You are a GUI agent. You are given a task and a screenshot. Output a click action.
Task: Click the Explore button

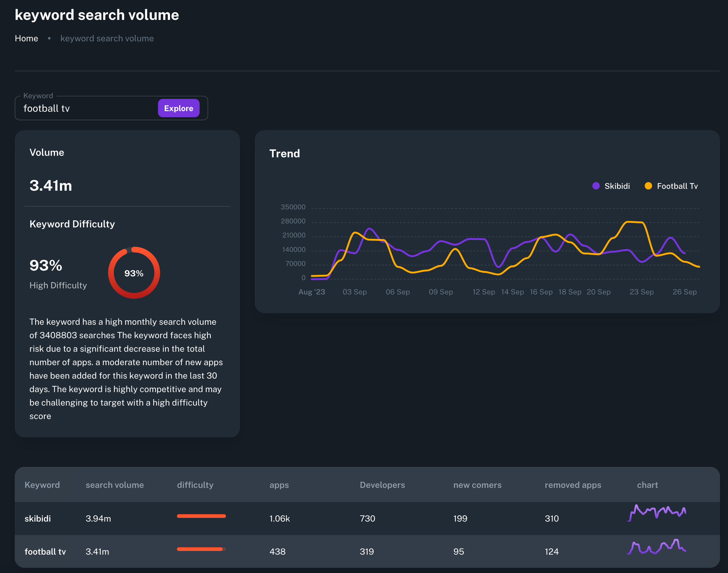178,108
